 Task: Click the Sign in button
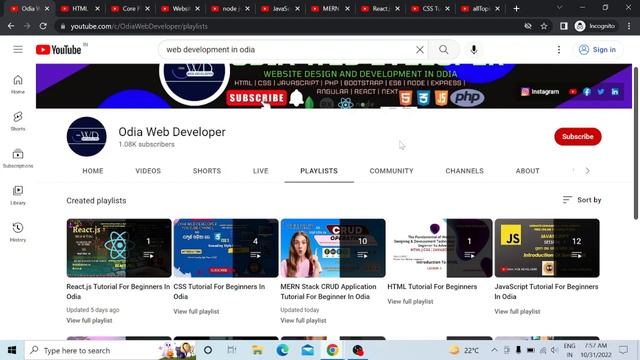click(x=597, y=50)
